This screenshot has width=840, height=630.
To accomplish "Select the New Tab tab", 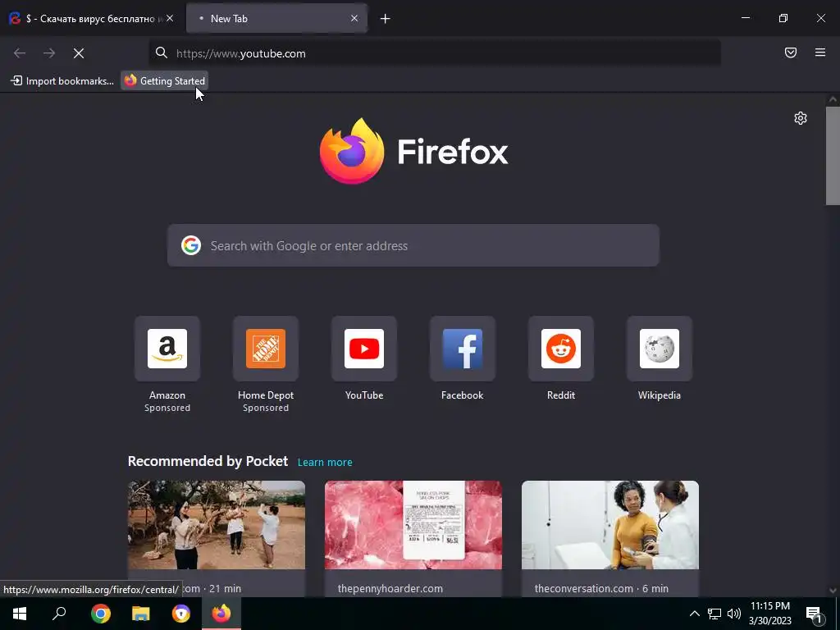I will [x=277, y=19].
